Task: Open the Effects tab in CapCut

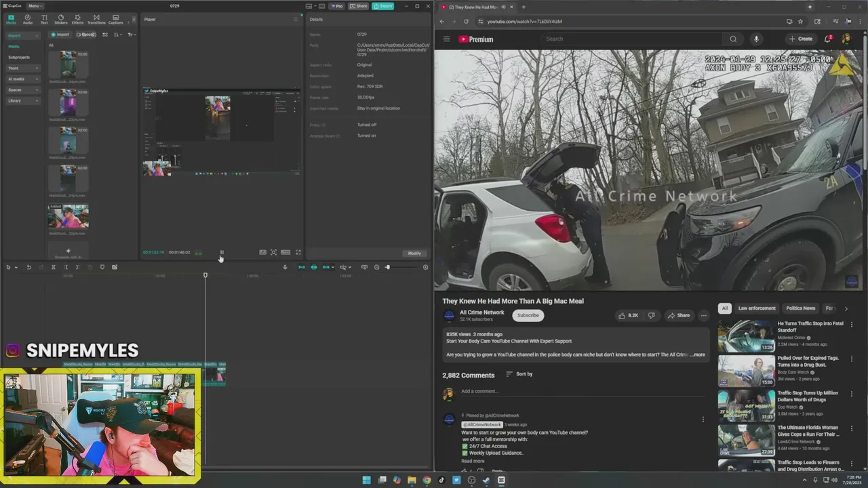Action: point(77,19)
